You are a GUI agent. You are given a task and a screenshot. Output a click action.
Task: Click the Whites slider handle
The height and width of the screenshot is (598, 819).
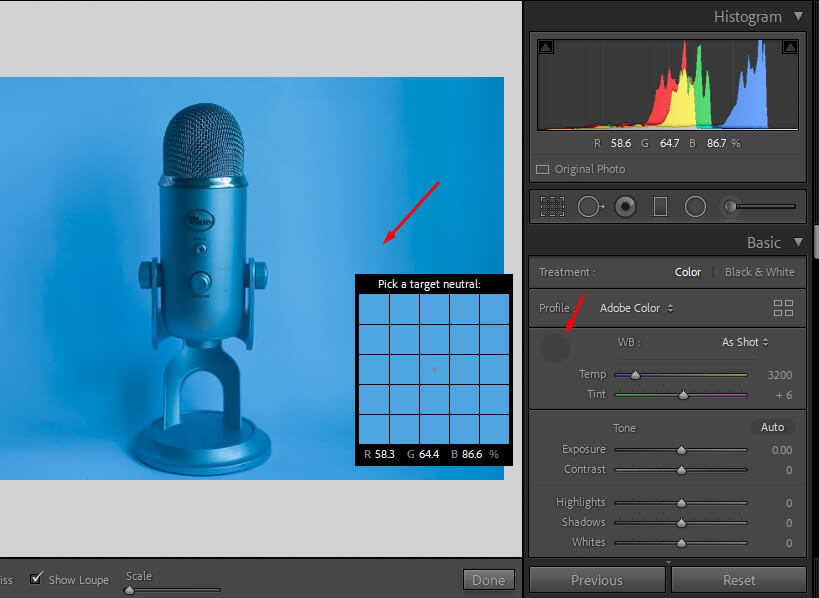[x=681, y=543]
